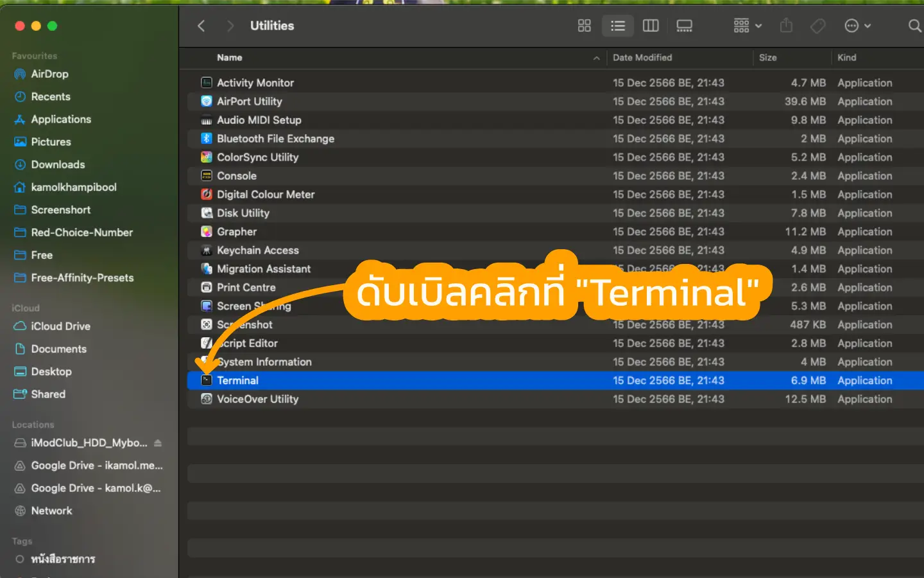This screenshot has height=578, width=924.
Task: Switch to gallery view
Action: (685, 26)
